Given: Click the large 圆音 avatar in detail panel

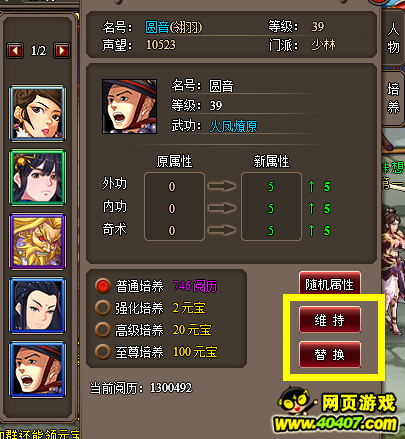Looking at the screenshot, I should coord(129,106).
